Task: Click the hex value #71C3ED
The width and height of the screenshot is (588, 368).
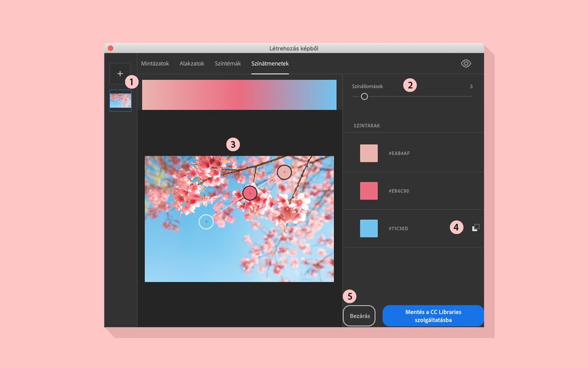Action: 398,228
